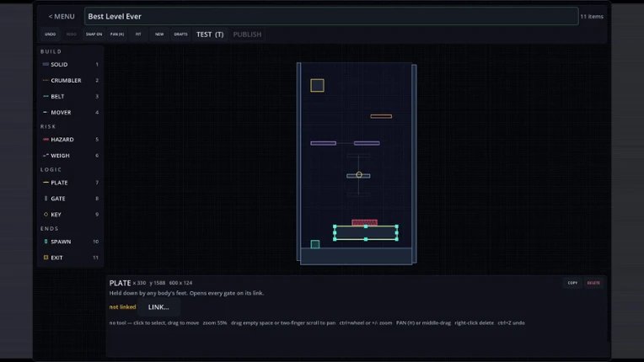Select the HAZARD tool
Screen dimensions: 644x362
[x=70, y=140]
